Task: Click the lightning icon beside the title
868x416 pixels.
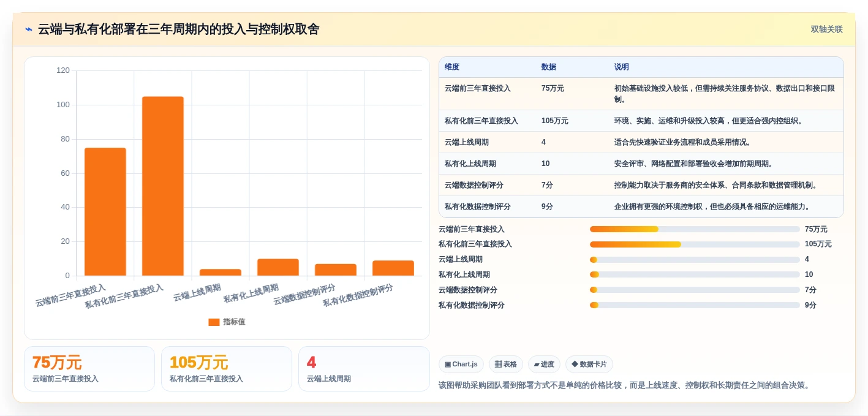Action: click(29, 29)
